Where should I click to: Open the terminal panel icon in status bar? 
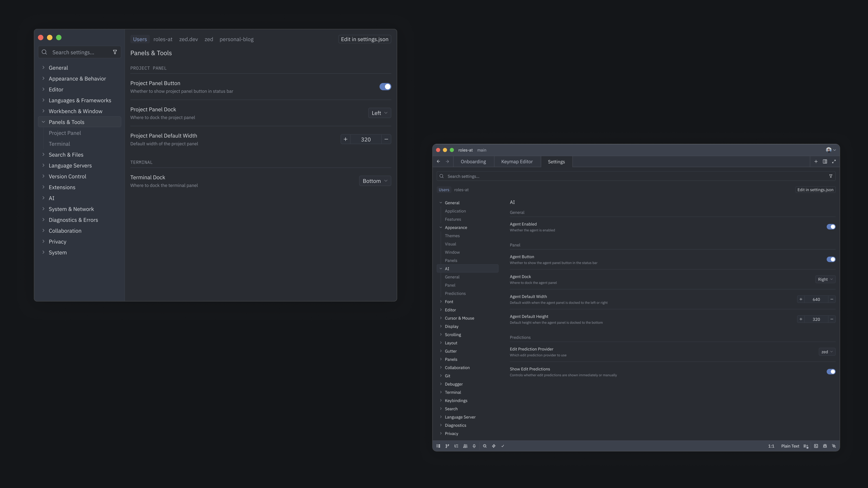coord(816,446)
